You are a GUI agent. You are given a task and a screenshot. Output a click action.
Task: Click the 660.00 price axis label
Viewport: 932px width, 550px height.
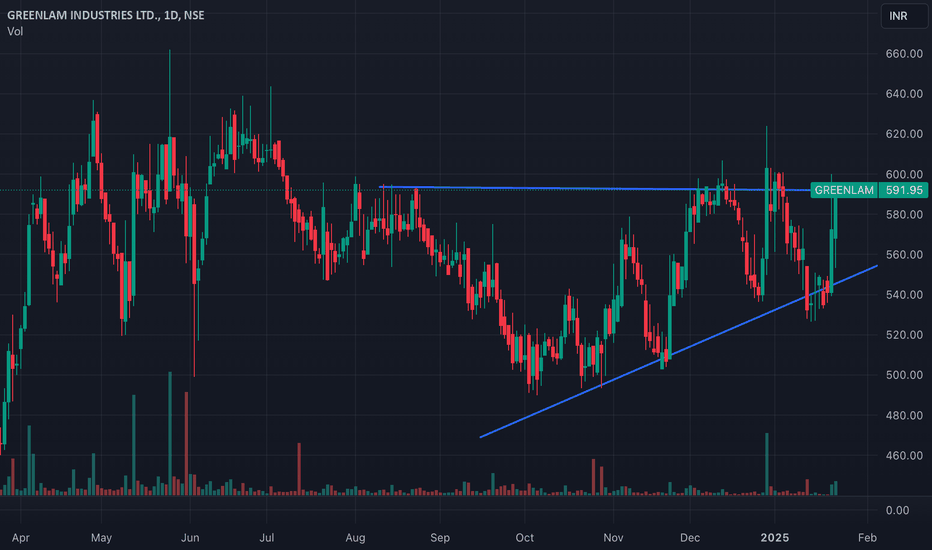point(903,54)
